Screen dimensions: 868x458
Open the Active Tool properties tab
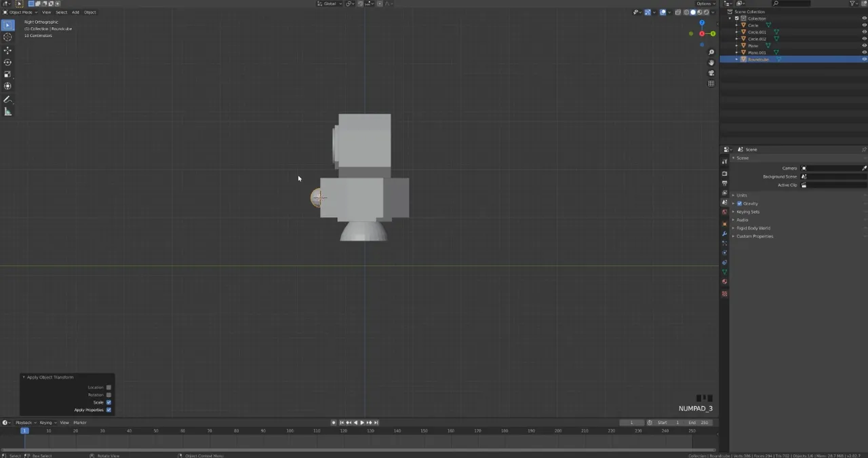724,161
